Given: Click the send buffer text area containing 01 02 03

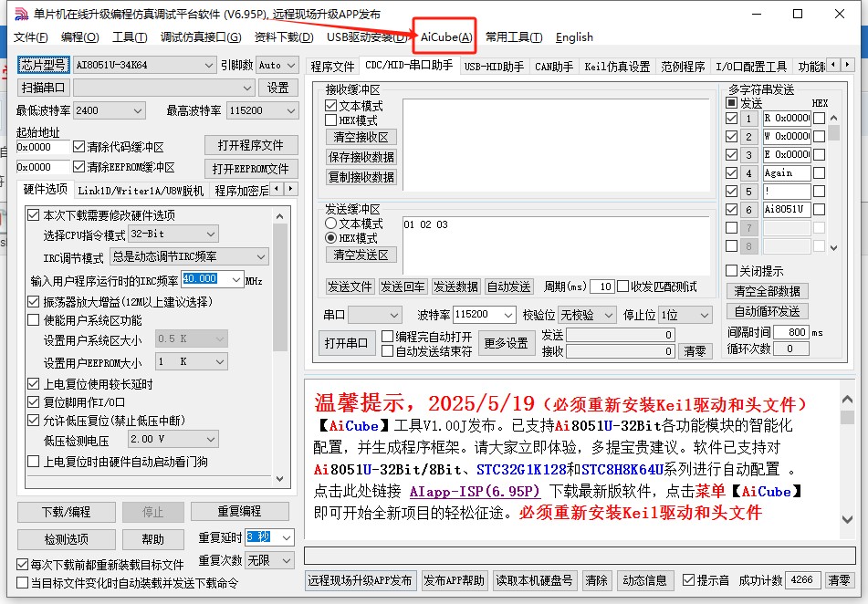Looking at the screenshot, I should pos(556,245).
